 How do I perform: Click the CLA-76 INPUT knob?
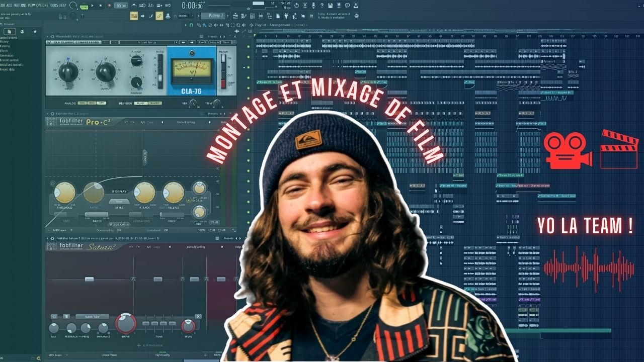[x=68, y=72]
